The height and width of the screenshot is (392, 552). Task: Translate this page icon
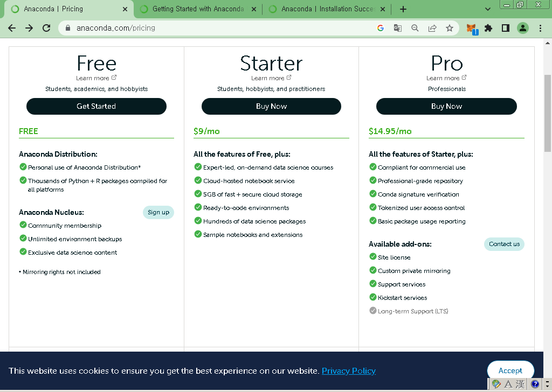point(397,28)
